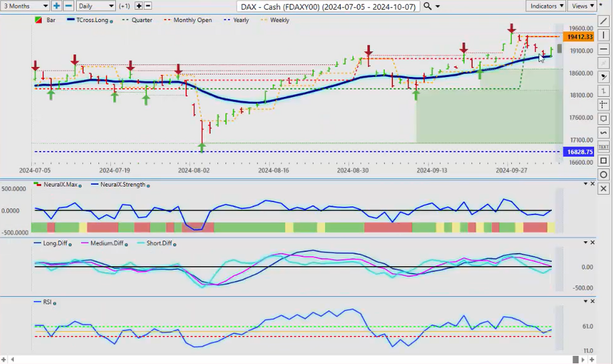613x364 pixels.
Task: Toggle the Yearly legend entry
Action: coord(236,20)
